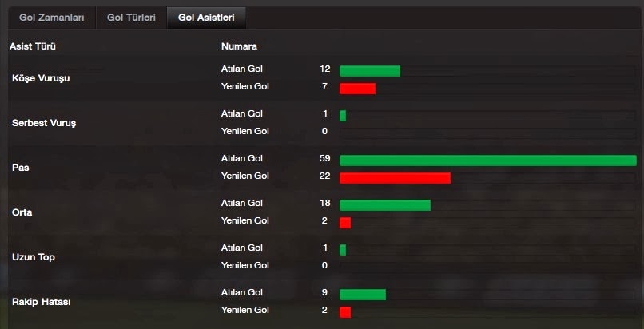Select the Köşe Vuruşu row label
The width and height of the screenshot is (644, 329).
41,78
